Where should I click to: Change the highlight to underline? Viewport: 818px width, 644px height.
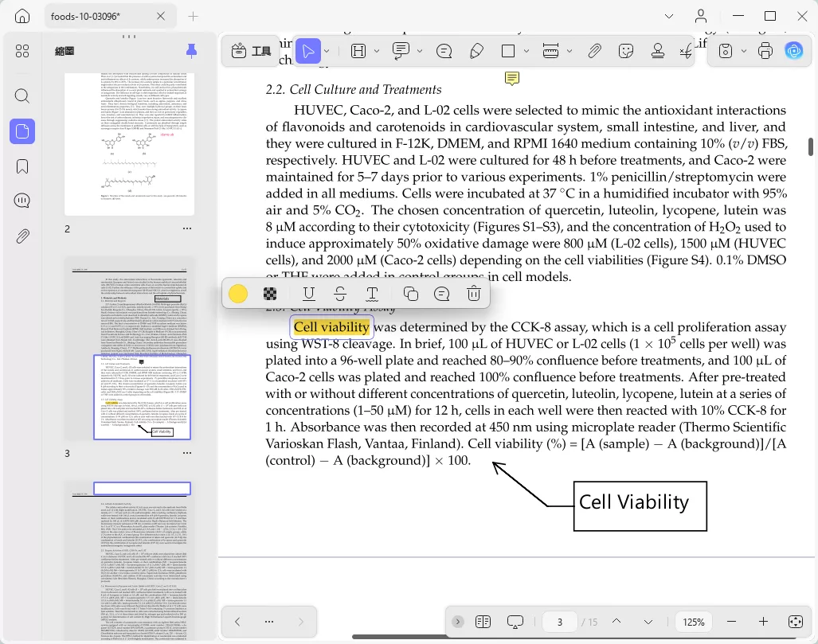click(x=309, y=294)
